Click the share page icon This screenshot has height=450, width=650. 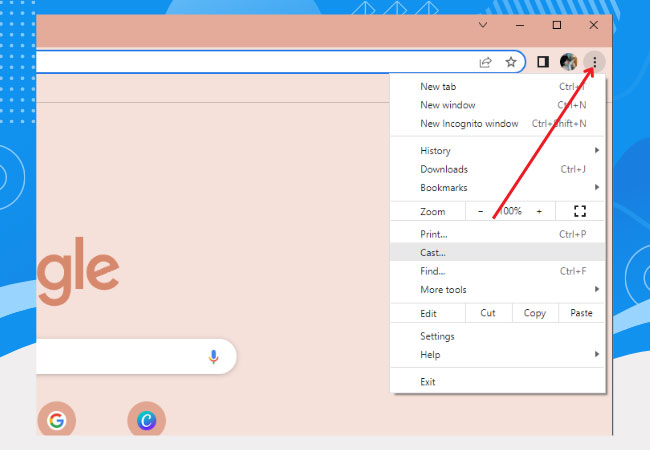(486, 62)
